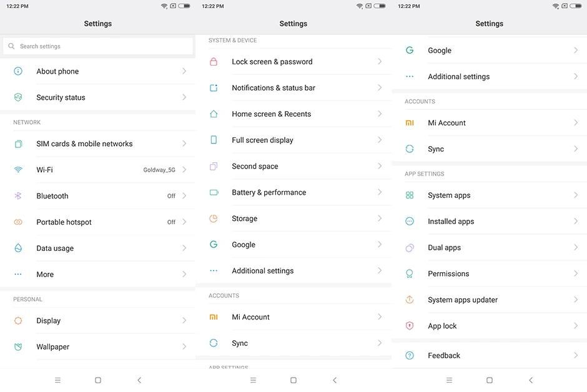Tap the three-dot icon beside More
The image size is (587, 392).
[18, 274]
